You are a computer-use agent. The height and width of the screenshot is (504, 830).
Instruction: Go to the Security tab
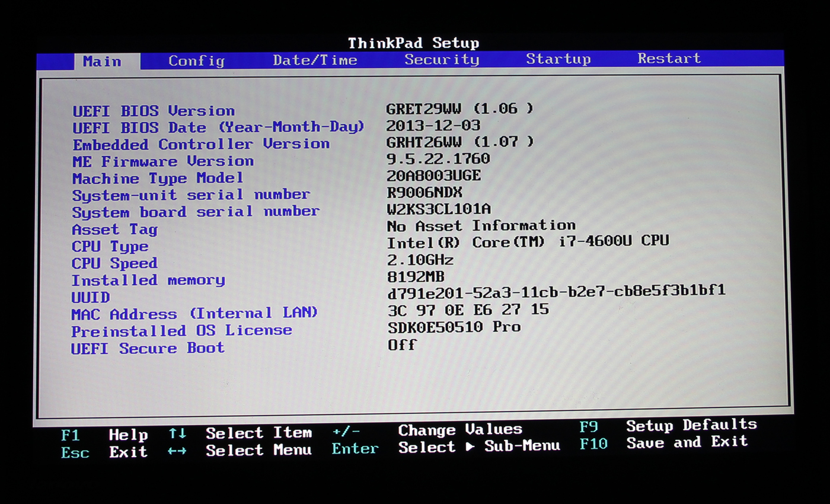click(442, 59)
